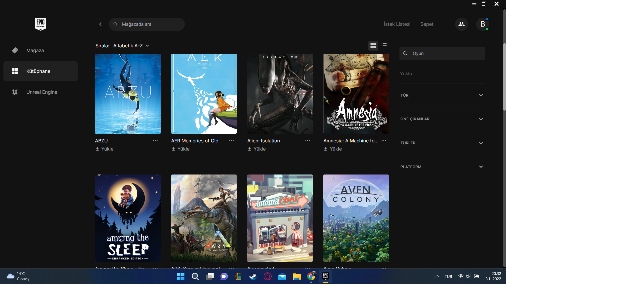Open Steam from the taskbar
The image size is (644, 299).
[x=253, y=276]
